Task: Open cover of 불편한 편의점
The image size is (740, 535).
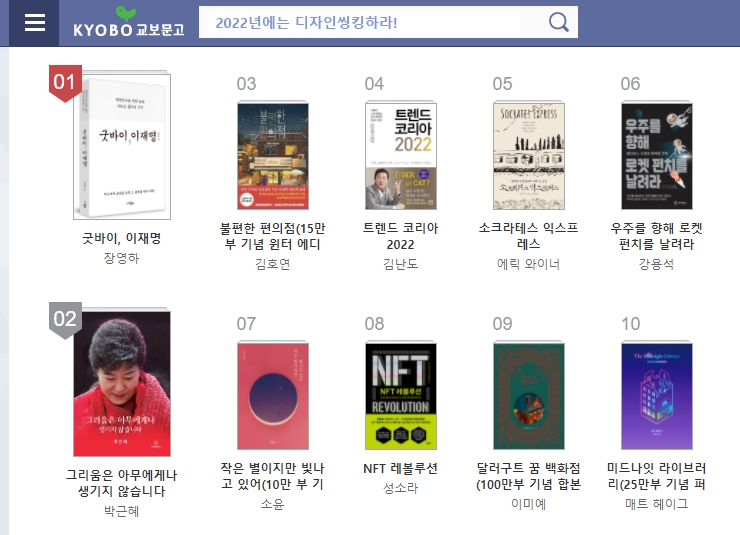Action: coord(273,156)
